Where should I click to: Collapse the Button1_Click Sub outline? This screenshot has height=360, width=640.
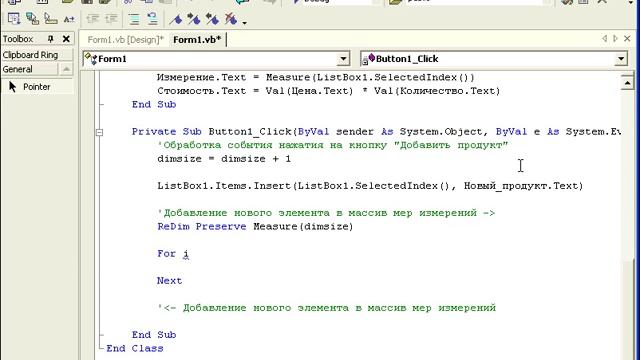tap(99, 132)
